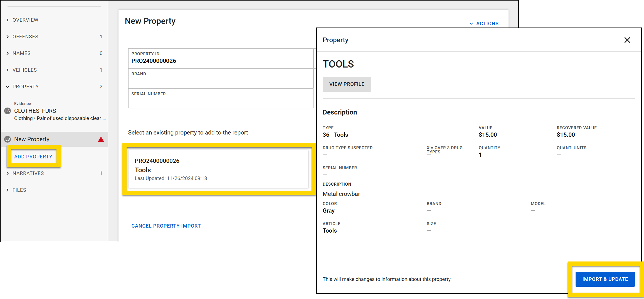
Task: Click the VIEW PROFILE button
Action: pyautogui.click(x=347, y=84)
